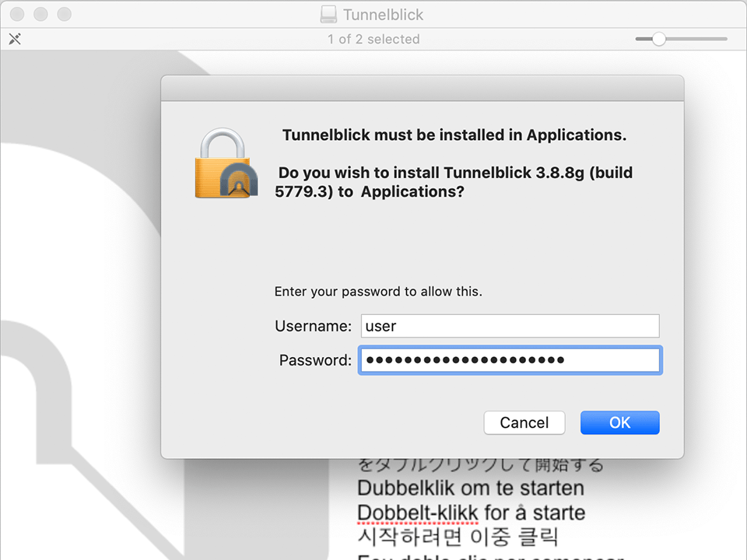Click the padlock icon in the password dialog
The width and height of the screenshot is (747, 560).
tap(225, 163)
